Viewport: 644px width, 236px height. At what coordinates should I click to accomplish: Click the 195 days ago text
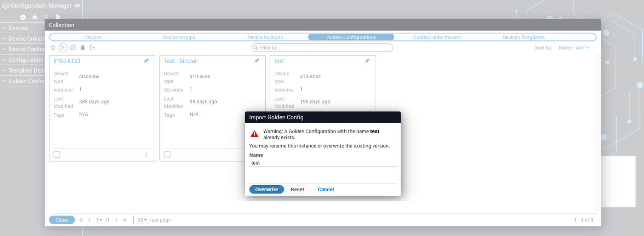coord(315,102)
